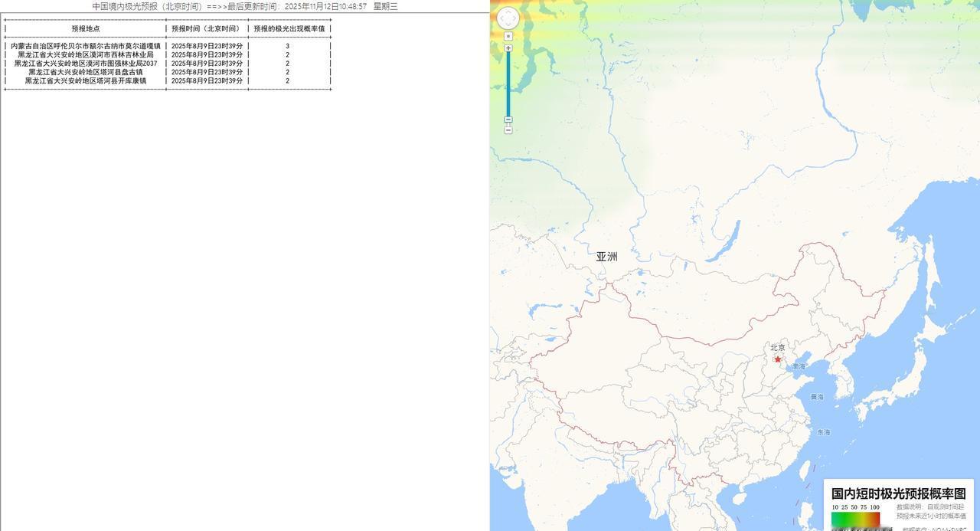Click the forecast time in the 开库康镇 row
The image size is (980, 531).
[207, 80]
